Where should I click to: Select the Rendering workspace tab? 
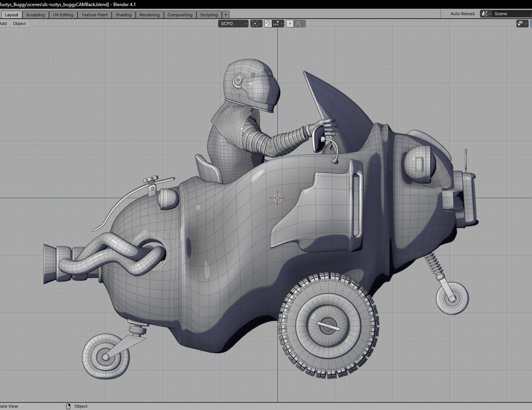(x=149, y=15)
